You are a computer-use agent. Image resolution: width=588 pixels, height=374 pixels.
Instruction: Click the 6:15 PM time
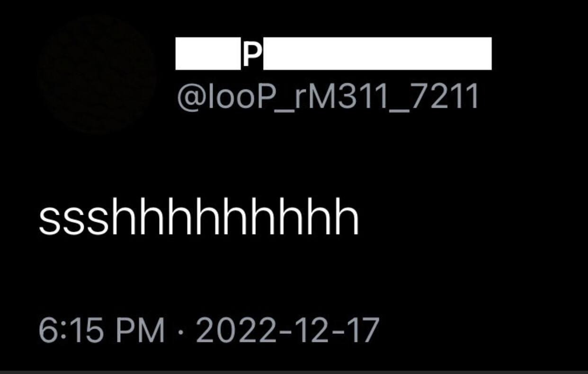[102, 330]
